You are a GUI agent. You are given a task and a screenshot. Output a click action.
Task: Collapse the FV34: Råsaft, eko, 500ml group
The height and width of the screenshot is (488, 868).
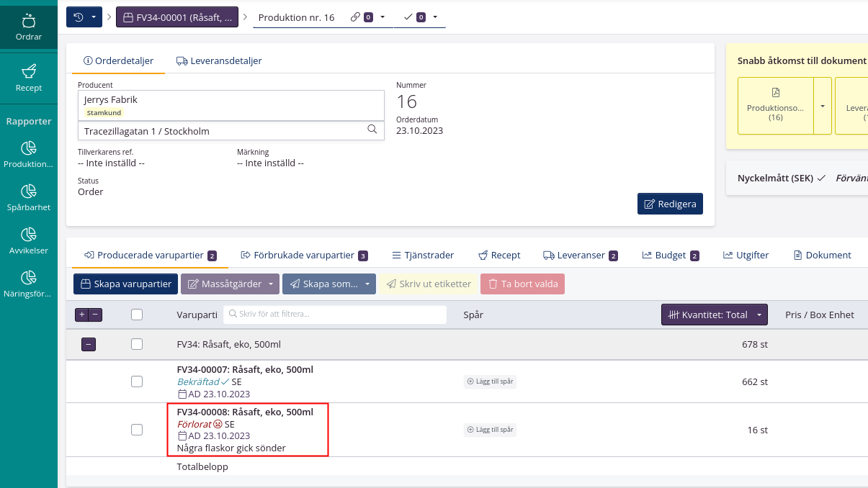click(x=88, y=344)
